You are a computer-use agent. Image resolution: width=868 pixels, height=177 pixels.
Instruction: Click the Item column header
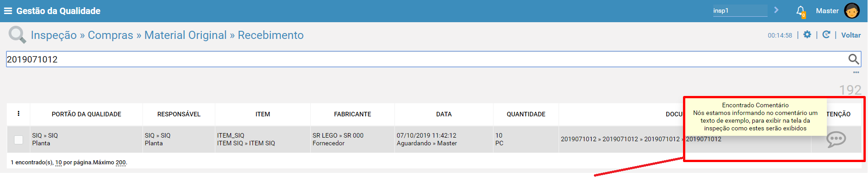[x=263, y=114]
